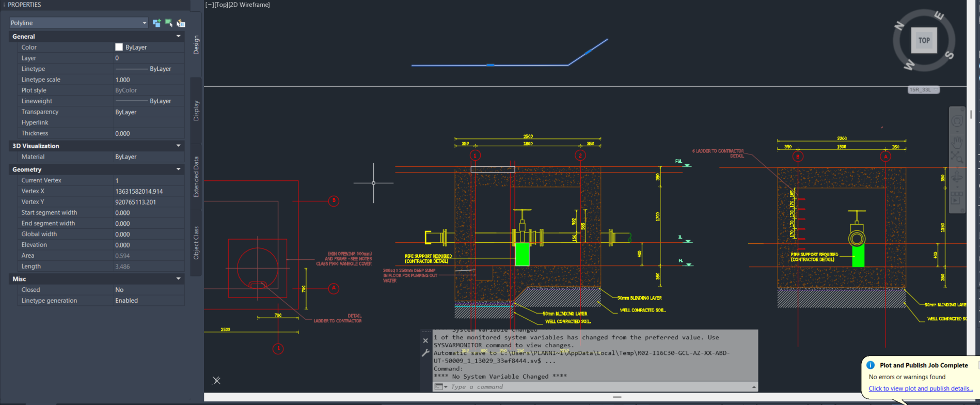Click the Linetype scale value 1.000
The height and width of the screenshot is (405, 980).
149,80
